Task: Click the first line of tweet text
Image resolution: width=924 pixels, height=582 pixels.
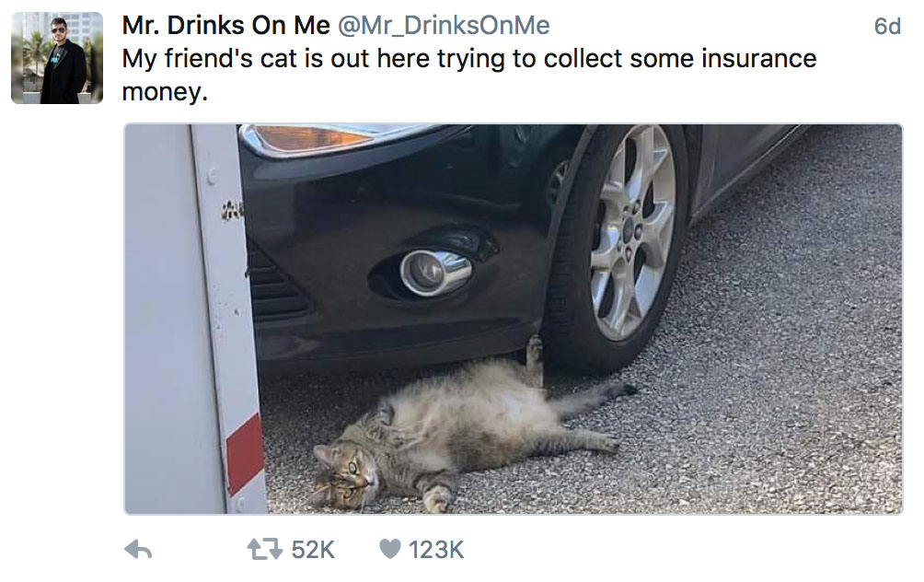Action: [x=469, y=59]
